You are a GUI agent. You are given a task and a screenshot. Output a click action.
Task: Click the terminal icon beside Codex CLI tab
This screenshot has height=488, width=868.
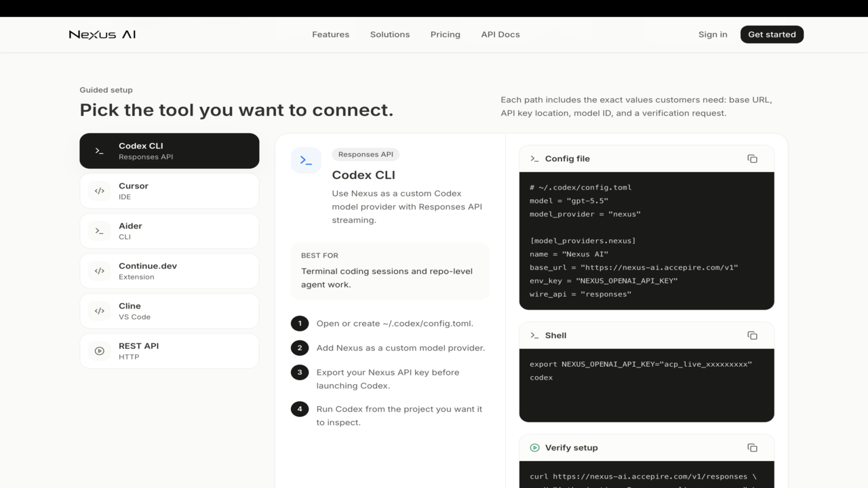coord(100,151)
